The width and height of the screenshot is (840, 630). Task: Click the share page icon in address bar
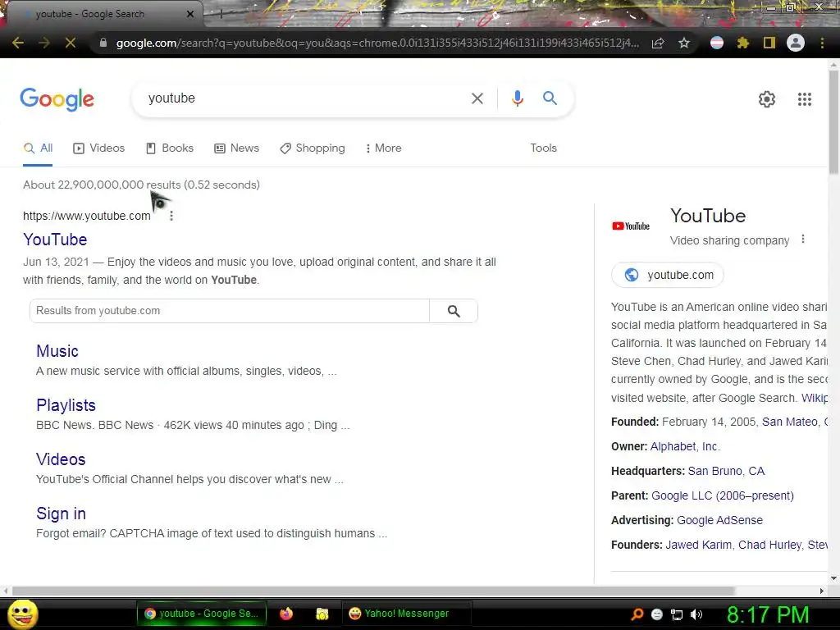(658, 43)
